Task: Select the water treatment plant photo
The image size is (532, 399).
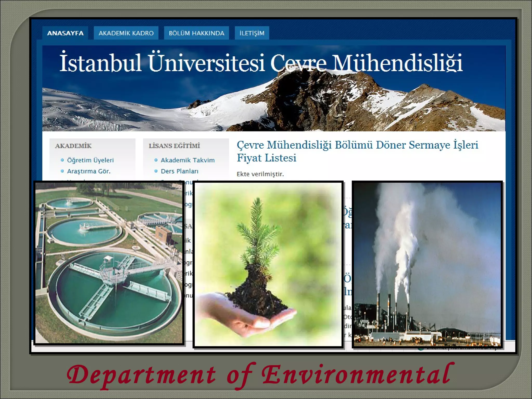Action: tap(109, 263)
